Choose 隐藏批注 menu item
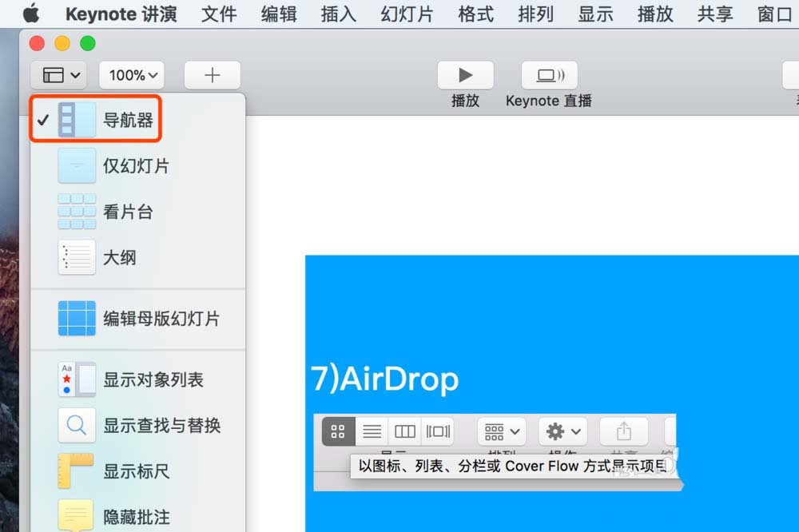 coord(137,516)
